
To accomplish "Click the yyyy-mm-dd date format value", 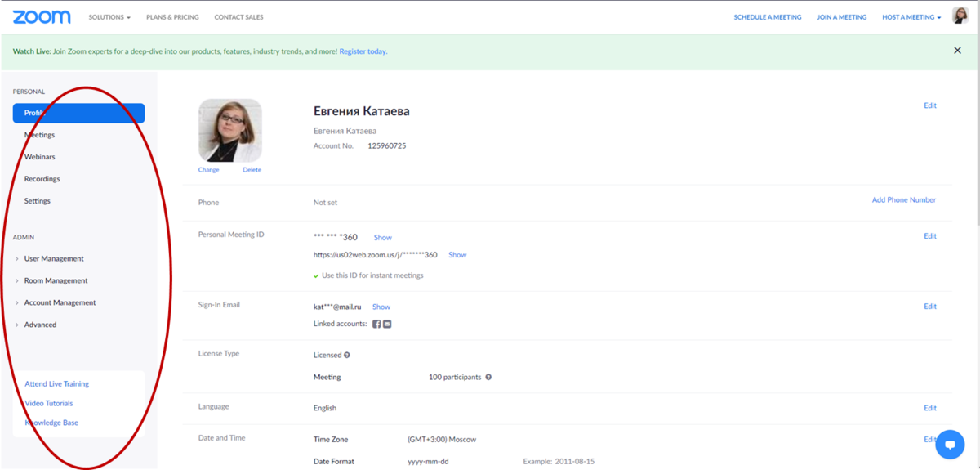I will [429, 462].
